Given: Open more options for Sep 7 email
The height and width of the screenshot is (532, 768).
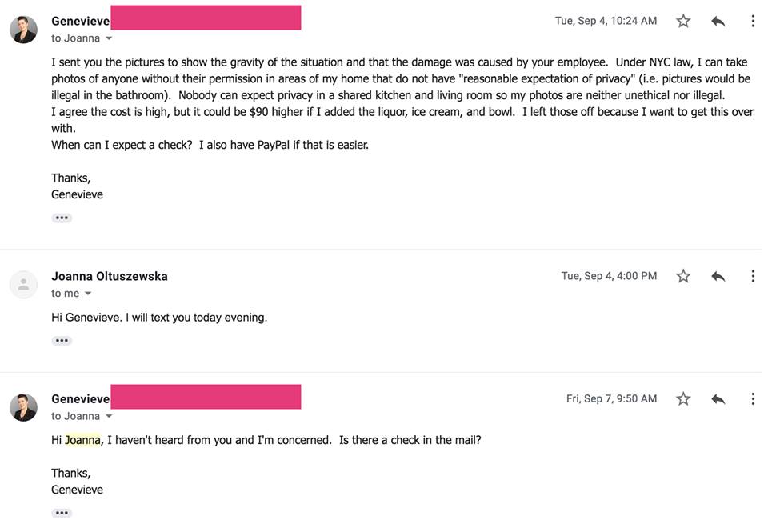Looking at the screenshot, I should point(752,398).
